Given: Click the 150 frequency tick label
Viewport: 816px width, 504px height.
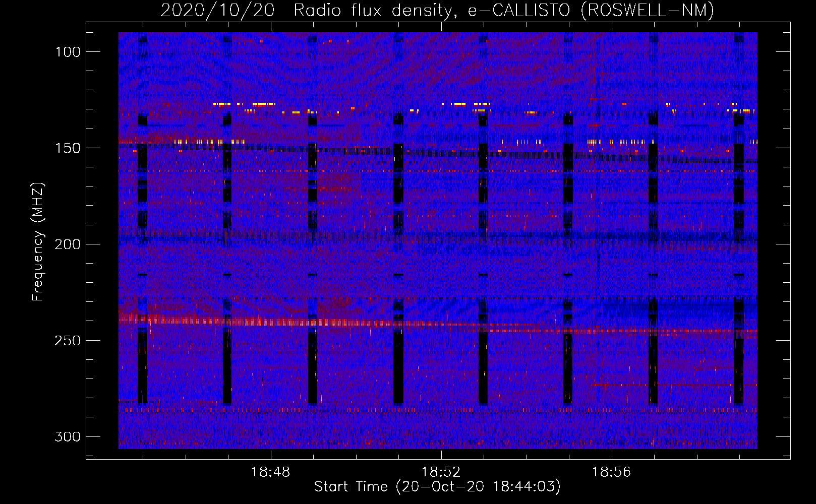Looking at the screenshot, I should coord(68,148).
